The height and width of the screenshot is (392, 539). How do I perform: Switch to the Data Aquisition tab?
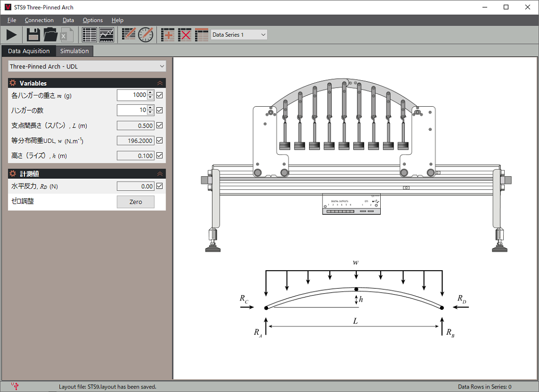(29, 51)
